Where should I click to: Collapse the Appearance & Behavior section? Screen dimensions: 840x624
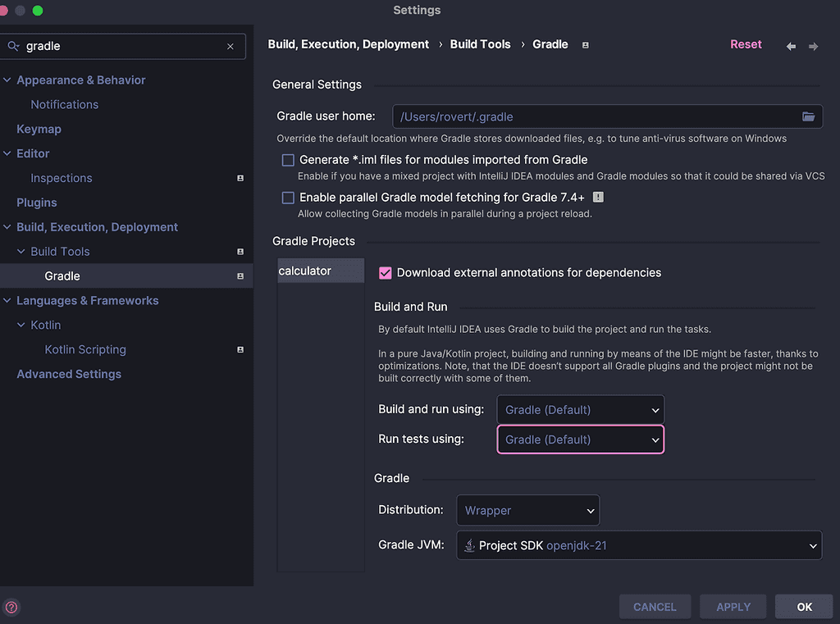pyautogui.click(x=7, y=80)
